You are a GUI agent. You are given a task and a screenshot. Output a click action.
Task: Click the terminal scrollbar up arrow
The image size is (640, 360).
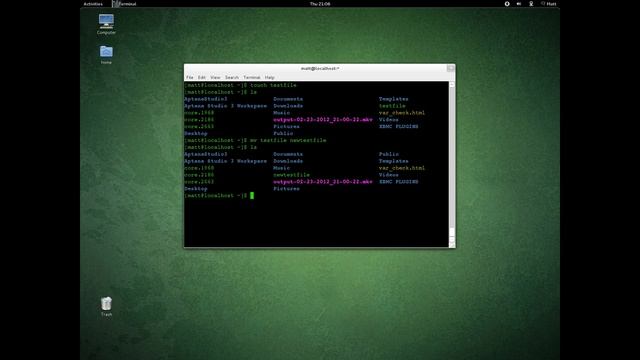452,84
